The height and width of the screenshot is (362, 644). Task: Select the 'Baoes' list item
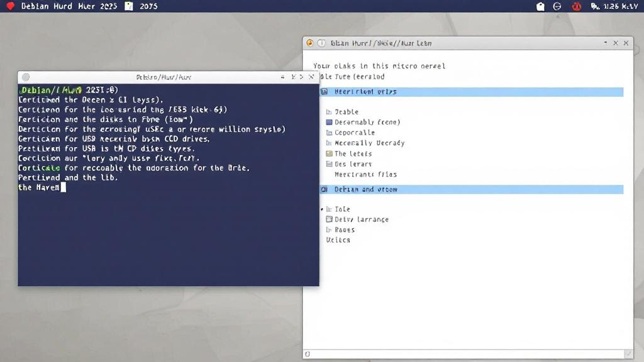[x=344, y=230]
